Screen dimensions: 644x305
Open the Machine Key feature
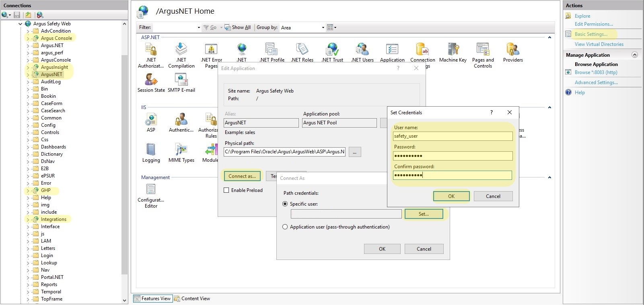point(453,53)
